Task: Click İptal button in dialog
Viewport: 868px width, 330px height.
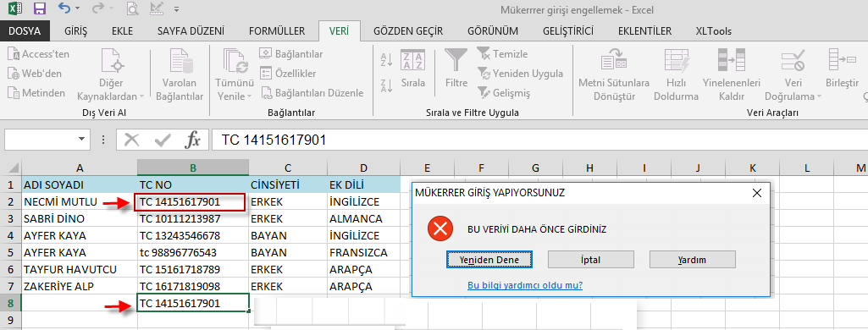Action: click(590, 259)
